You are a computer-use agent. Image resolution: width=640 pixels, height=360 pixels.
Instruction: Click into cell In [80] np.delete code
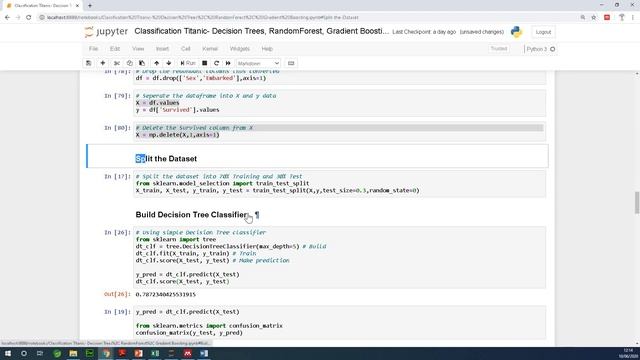point(340,131)
